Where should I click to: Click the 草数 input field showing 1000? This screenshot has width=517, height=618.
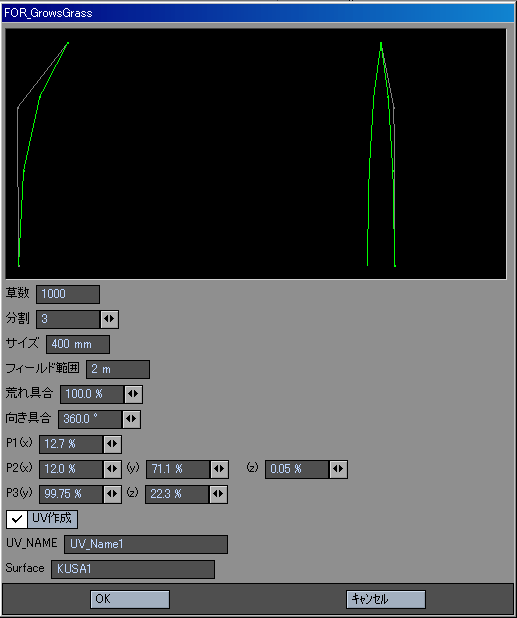[x=68, y=294]
